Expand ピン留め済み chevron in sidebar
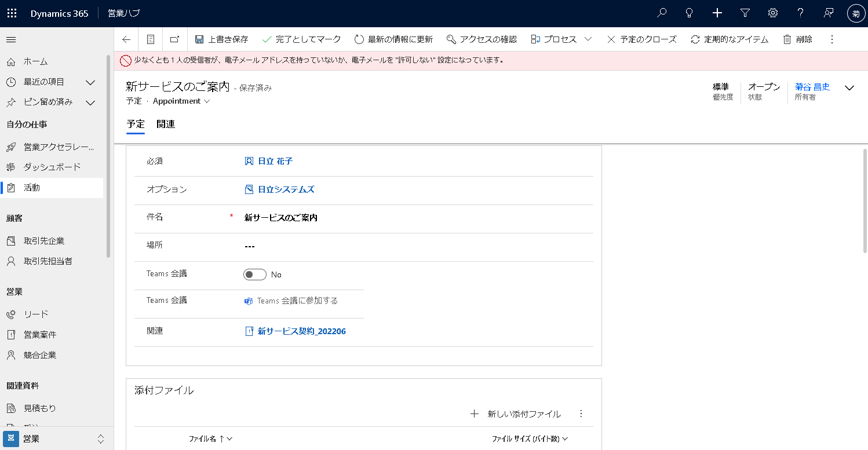Image resolution: width=868 pixels, height=450 pixels. tap(90, 103)
